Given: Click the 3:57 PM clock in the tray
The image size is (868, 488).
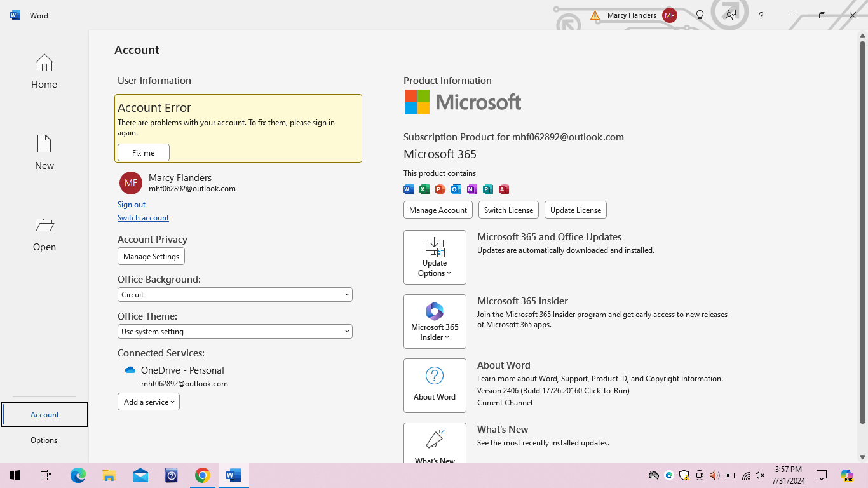Looking at the screenshot, I should pyautogui.click(x=788, y=470).
